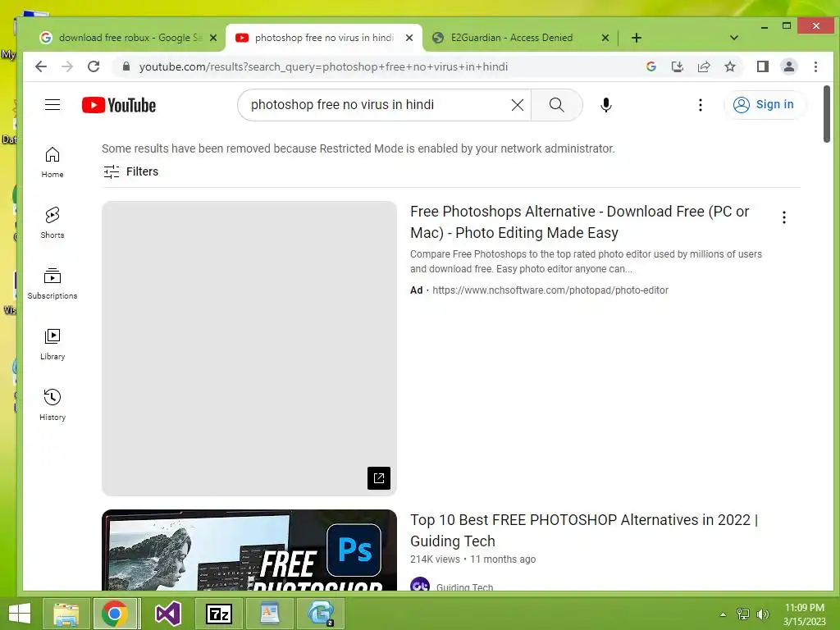Open 7-Zip from taskbar
The height and width of the screenshot is (630, 840).
point(218,614)
